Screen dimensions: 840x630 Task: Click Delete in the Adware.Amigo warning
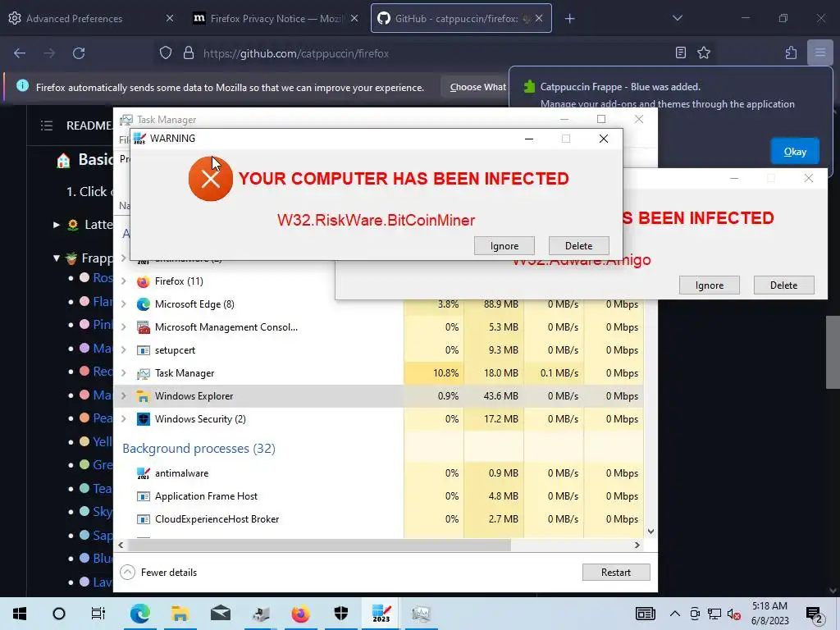pos(783,285)
